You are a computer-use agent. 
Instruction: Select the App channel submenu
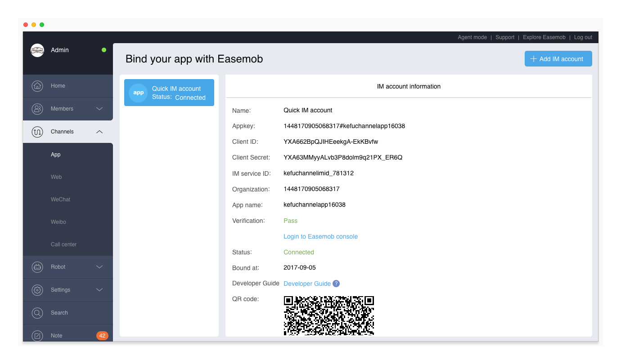(68, 155)
